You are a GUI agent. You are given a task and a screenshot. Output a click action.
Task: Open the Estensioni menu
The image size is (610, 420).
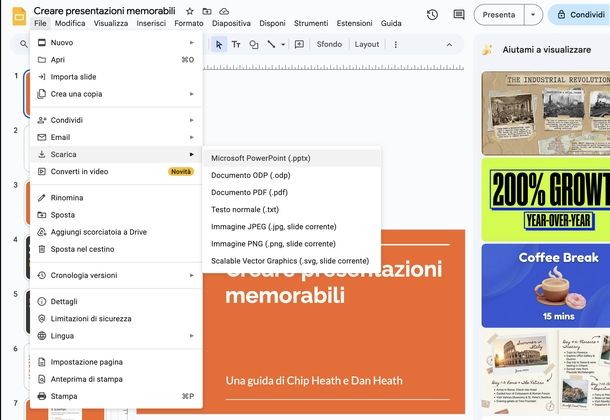pos(354,23)
